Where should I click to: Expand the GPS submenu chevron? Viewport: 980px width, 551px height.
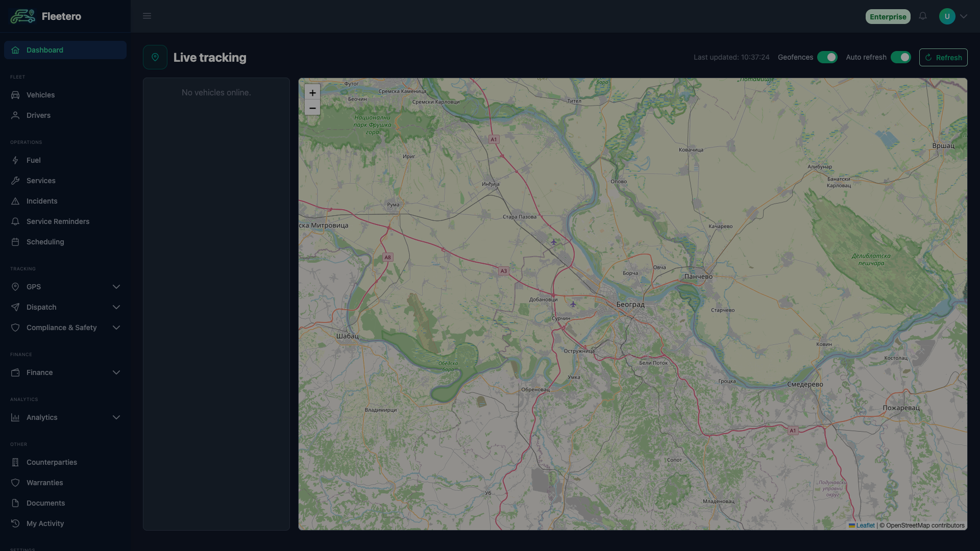(x=116, y=287)
